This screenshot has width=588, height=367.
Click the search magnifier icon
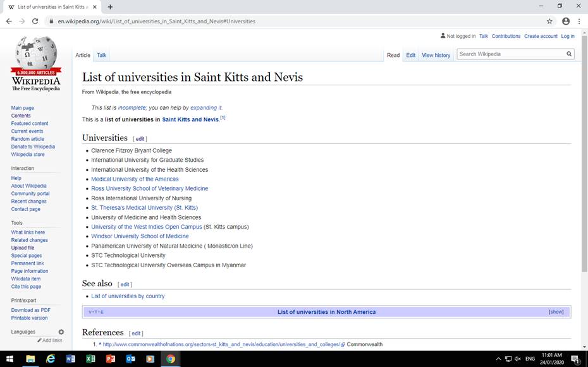569,54
